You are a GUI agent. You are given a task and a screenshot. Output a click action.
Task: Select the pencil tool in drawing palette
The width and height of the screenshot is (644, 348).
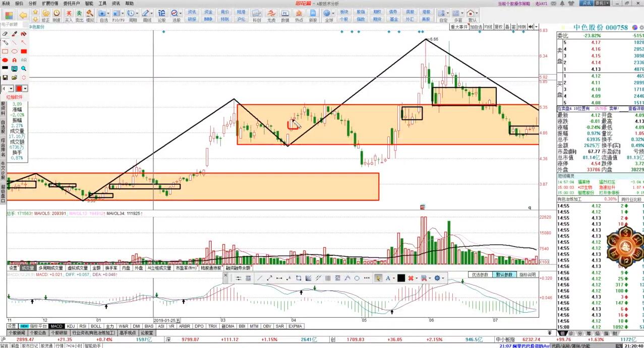[5, 42]
